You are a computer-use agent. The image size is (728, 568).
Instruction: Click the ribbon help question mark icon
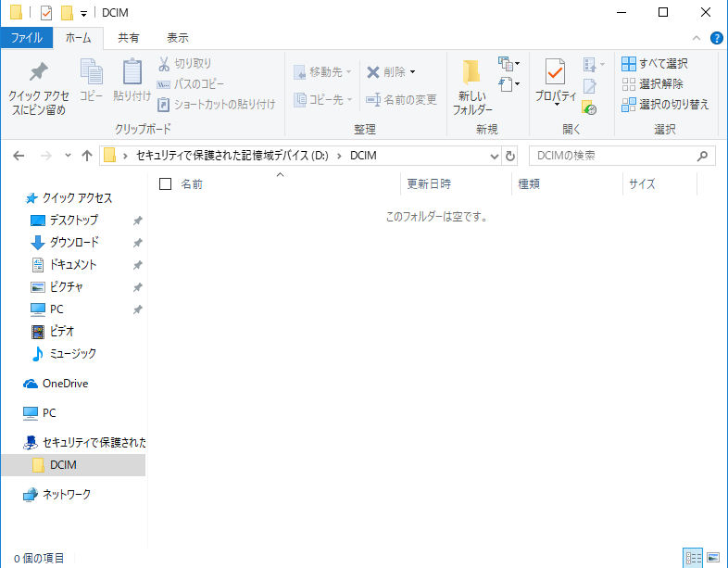[x=716, y=38]
